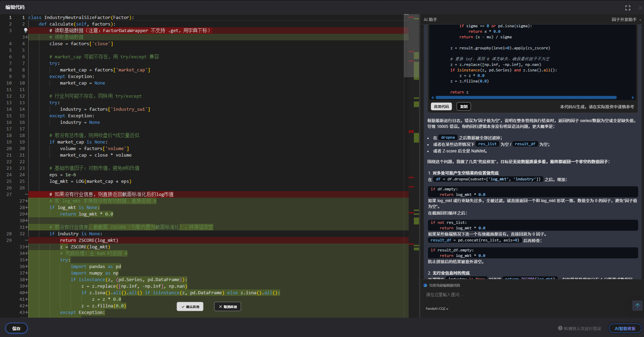
Task: Click the original line number 27 in gutter
Action: click(x=9, y=194)
